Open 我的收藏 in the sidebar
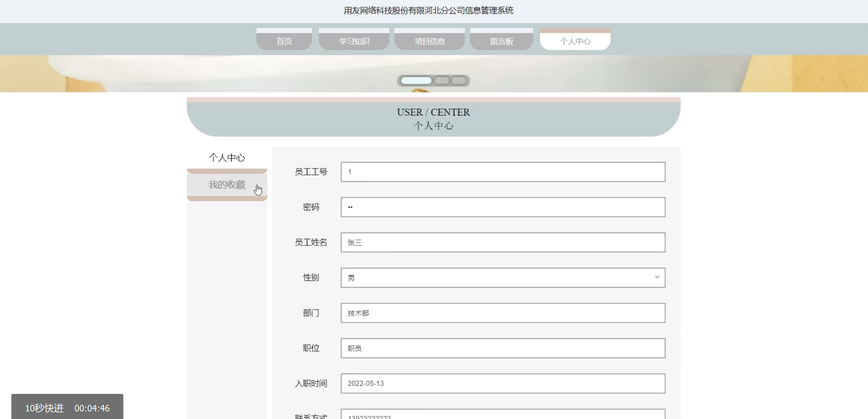 (x=227, y=185)
